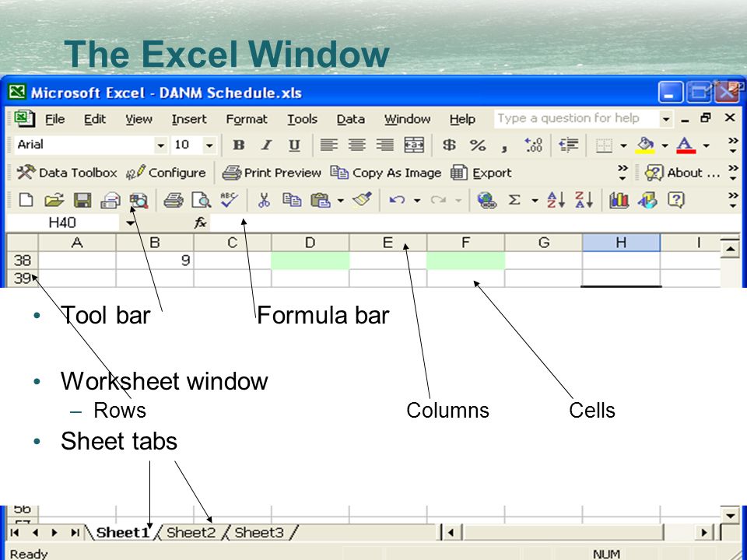Click in the Type a question for help box
The width and height of the screenshot is (747, 560).
coord(577,118)
